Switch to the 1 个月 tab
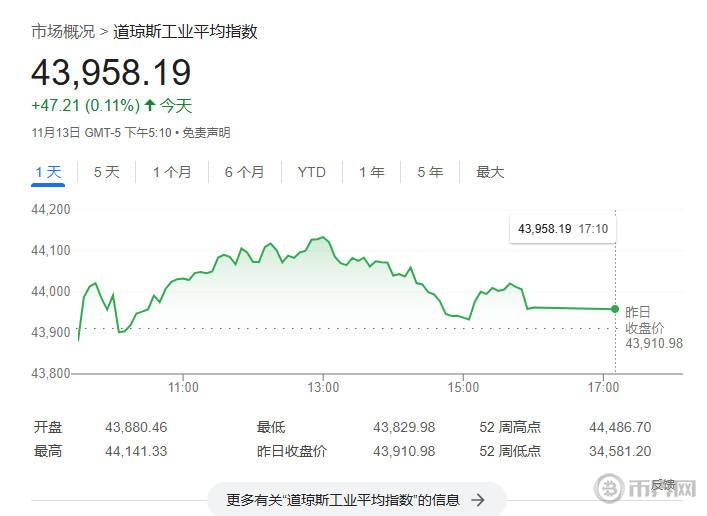 tap(172, 172)
